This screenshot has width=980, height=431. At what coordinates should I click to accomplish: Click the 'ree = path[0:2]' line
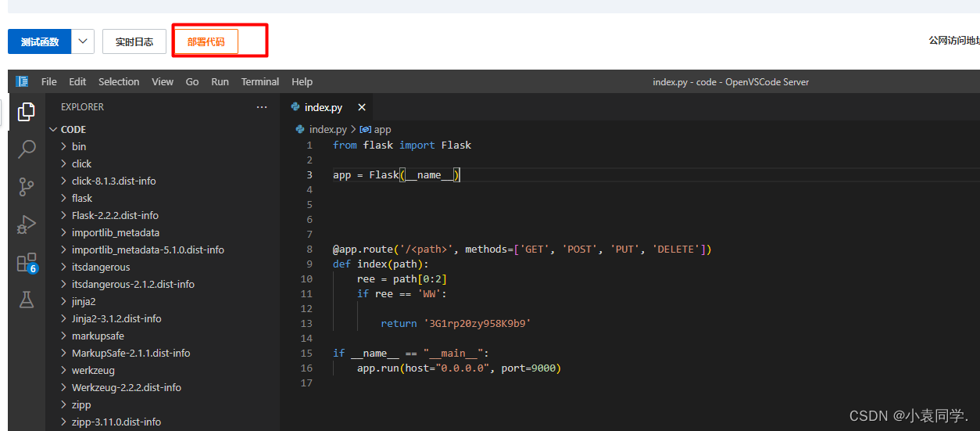[x=402, y=278]
